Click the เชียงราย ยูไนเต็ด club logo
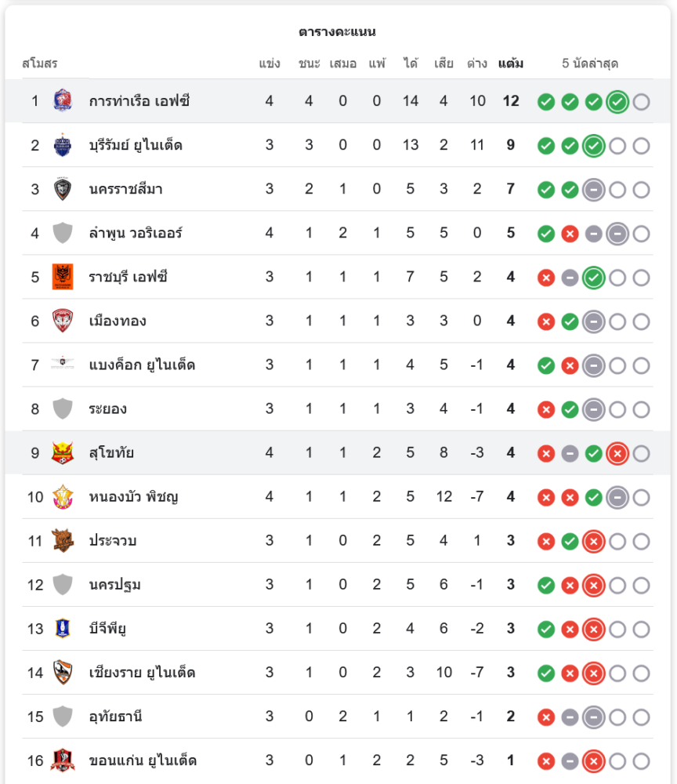677x784 pixels. pyautogui.click(x=62, y=672)
